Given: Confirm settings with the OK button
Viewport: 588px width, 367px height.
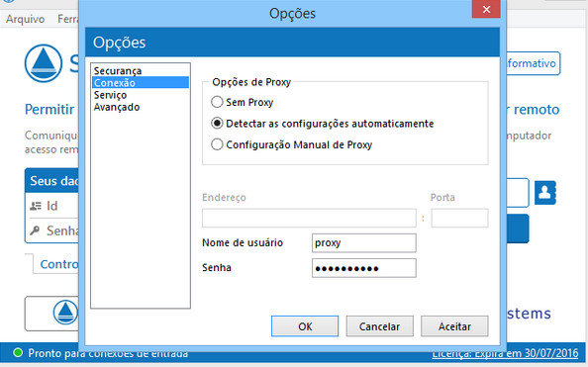Looking at the screenshot, I should (x=305, y=326).
